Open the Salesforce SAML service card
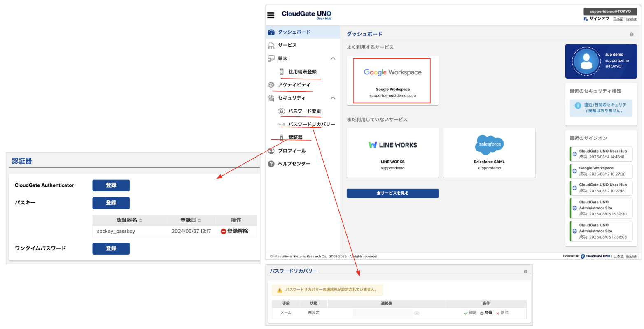 click(489, 153)
